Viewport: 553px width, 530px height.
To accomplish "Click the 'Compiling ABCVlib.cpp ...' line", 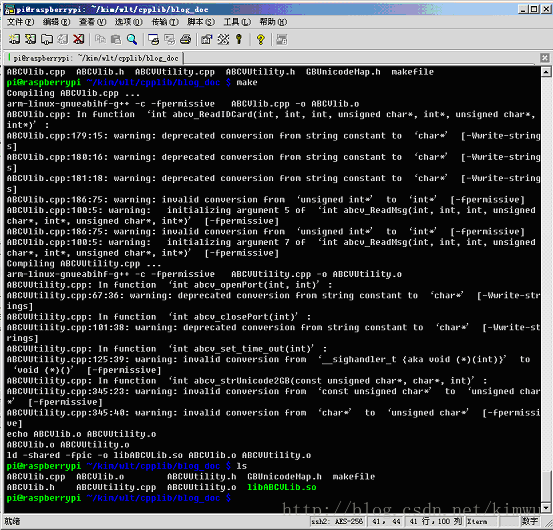I will [73, 93].
